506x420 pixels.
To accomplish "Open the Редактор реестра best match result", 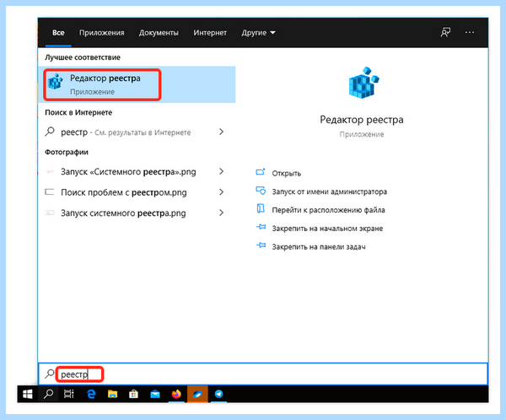I will pos(137,84).
